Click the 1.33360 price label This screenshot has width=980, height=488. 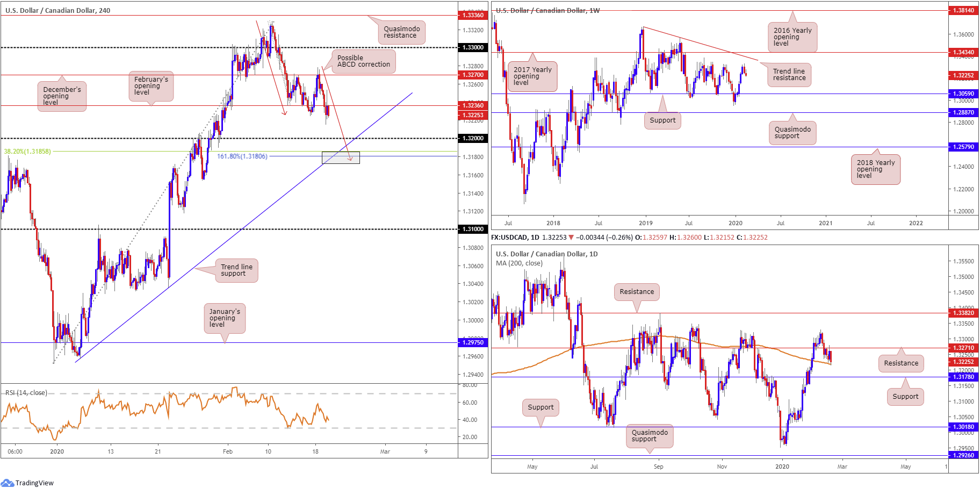[473, 15]
